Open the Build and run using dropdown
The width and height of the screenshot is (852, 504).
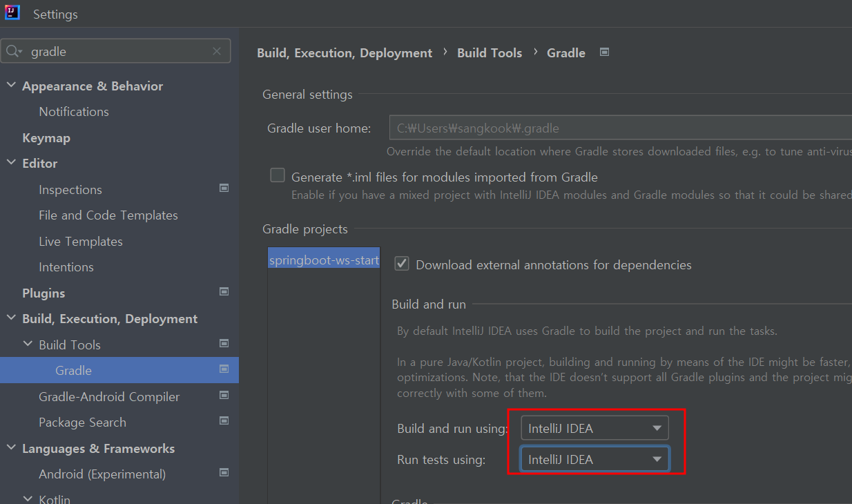pyautogui.click(x=594, y=428)
